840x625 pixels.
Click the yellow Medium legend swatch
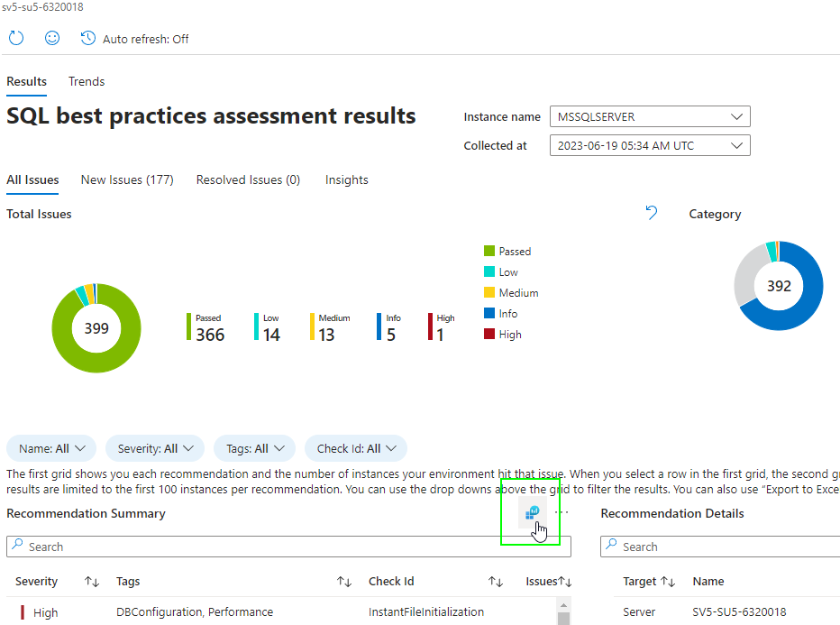(489, 293)
